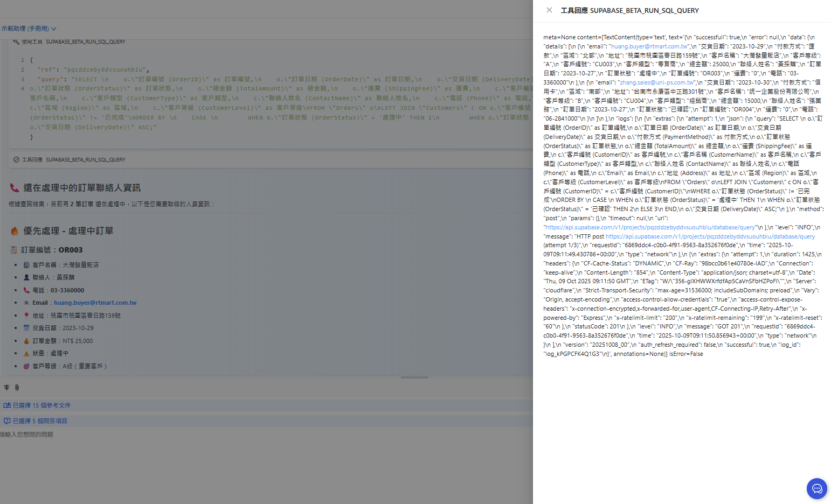Screen dimensions: 831x504
Task: Click the microphone voice input icon
Action: [x=6, y=387]
